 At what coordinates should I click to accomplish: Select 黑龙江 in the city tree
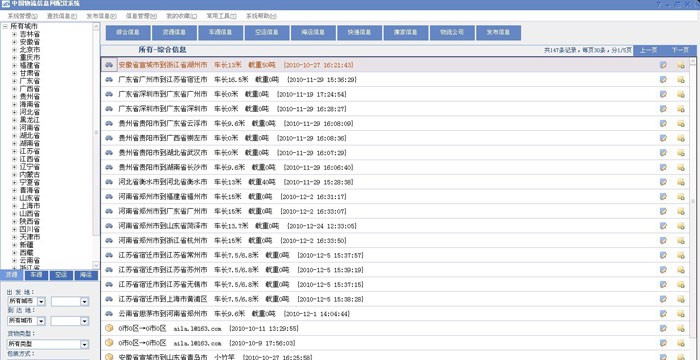pos(30,120)
